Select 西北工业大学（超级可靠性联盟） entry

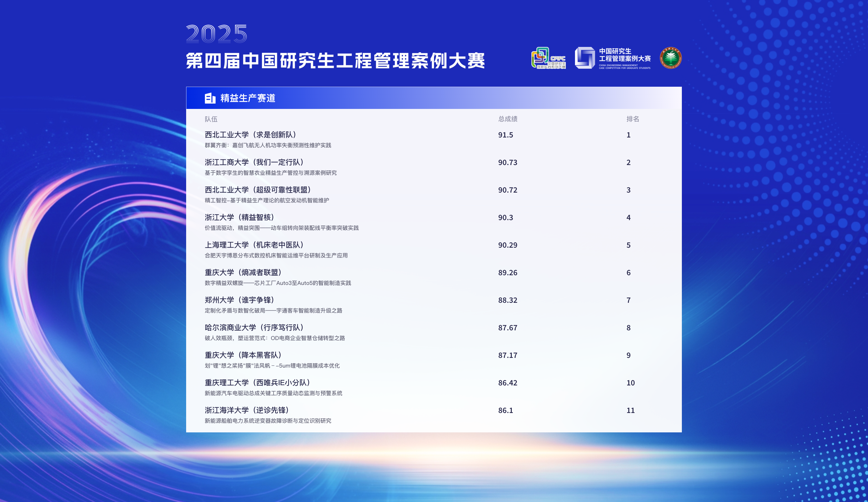[x=258, y=190]
